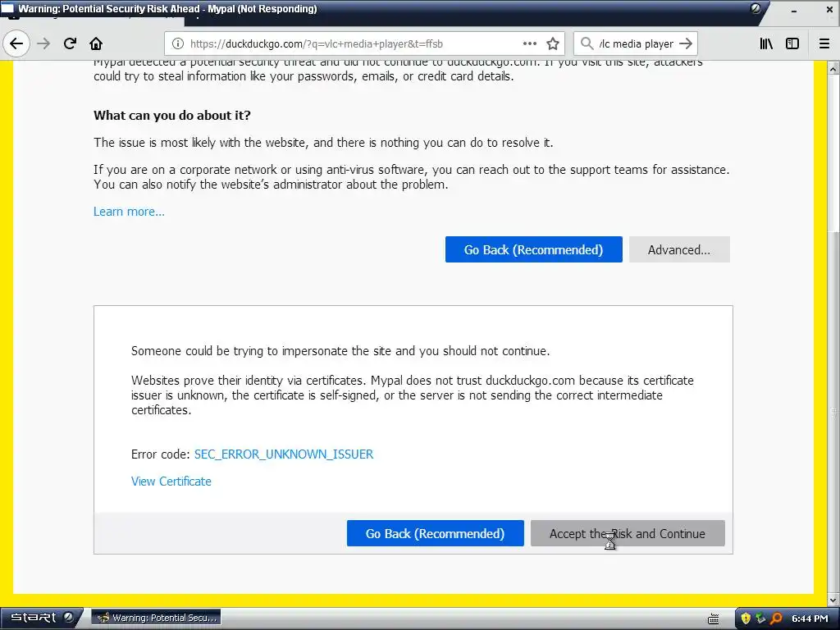Click upper 'Go Back (Recommended)' button
This screenshot has width=840, height=630.
click(533, 249)
